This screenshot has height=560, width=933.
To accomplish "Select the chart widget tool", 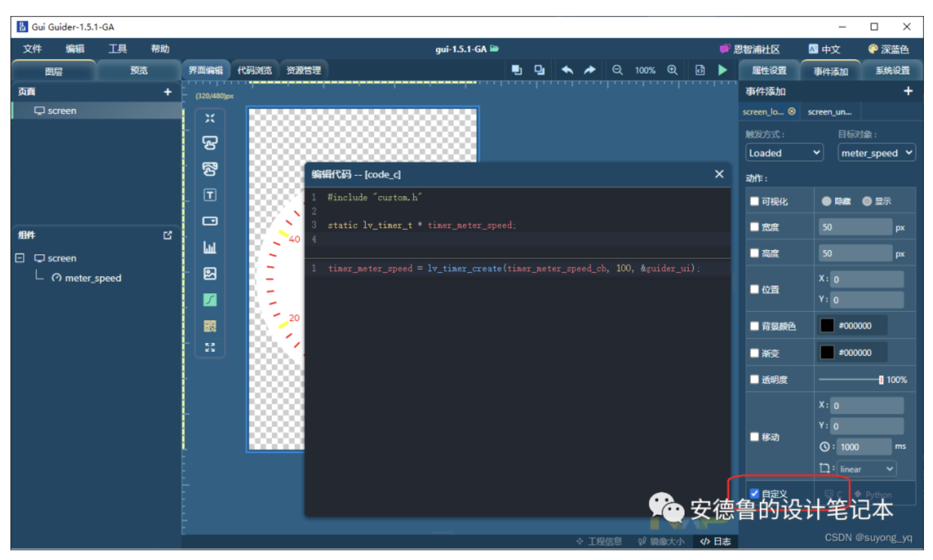I will click(x=210, y=247).
